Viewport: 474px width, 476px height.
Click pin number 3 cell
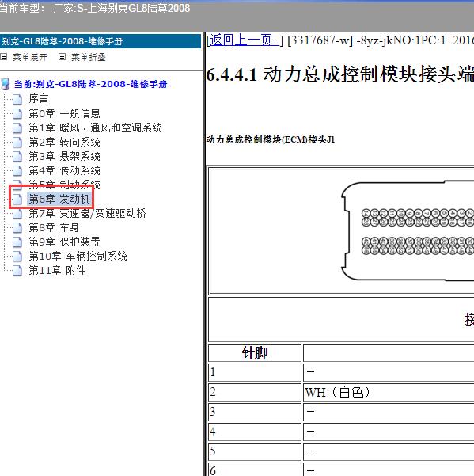tap(255, 412)
